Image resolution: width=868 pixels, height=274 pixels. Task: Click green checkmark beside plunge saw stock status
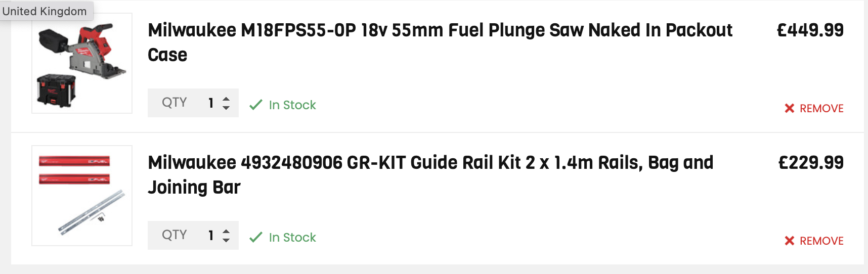[256, 105]
